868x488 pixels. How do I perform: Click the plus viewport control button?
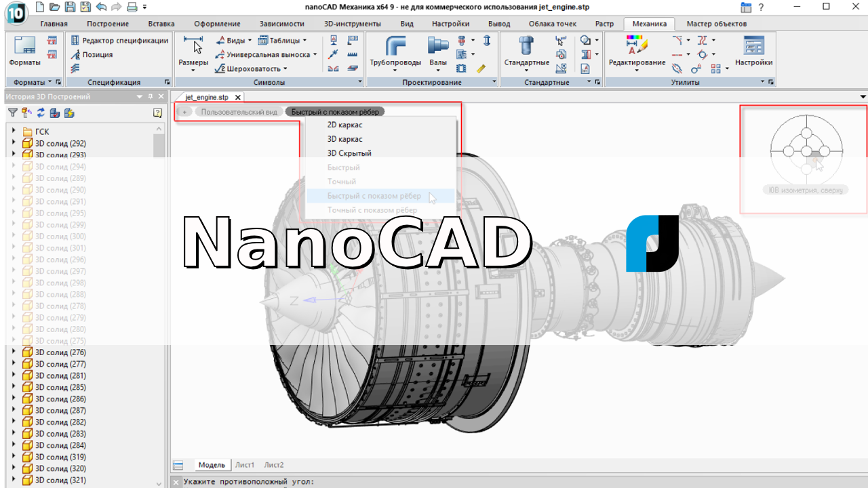point(185,112)
